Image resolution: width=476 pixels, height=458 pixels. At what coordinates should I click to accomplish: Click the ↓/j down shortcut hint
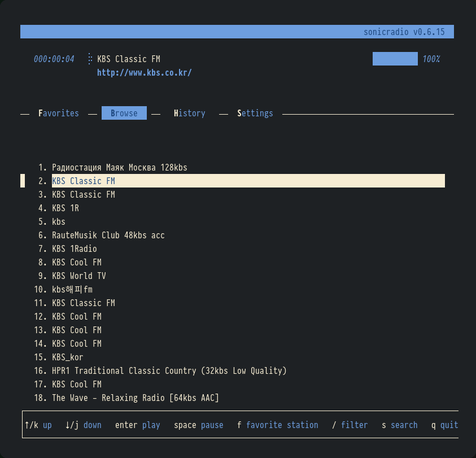pyautogui.click(x=84, y=425)
